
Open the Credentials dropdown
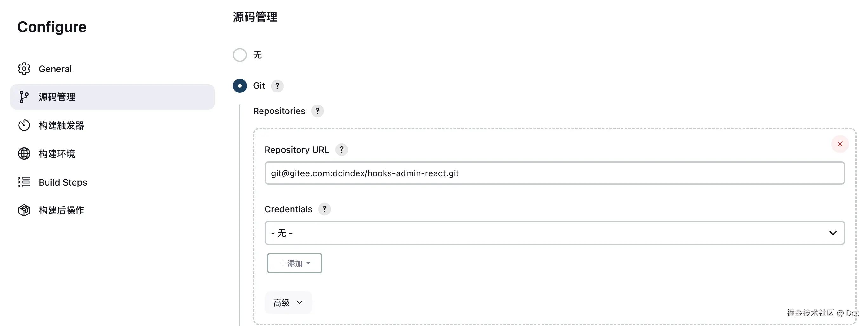(554, 233)
